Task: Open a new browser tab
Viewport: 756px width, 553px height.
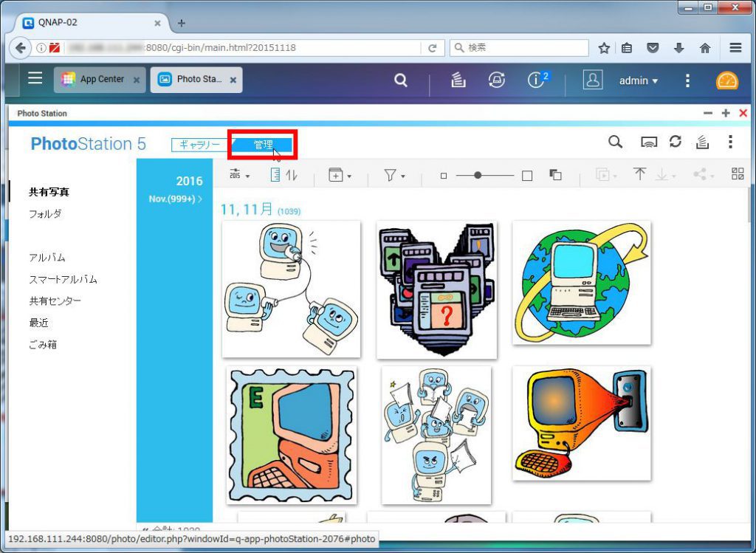Action: tap(182, 23)
